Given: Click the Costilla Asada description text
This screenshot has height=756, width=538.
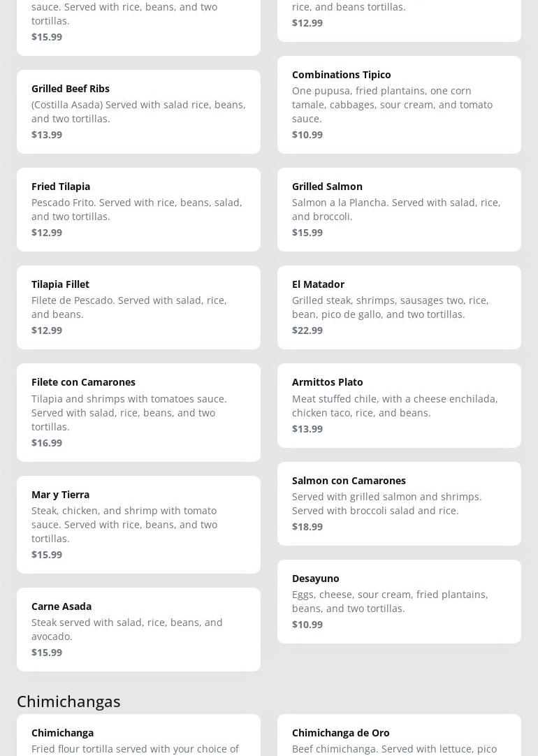Looking at the screenshot, I should pos(138,112).
